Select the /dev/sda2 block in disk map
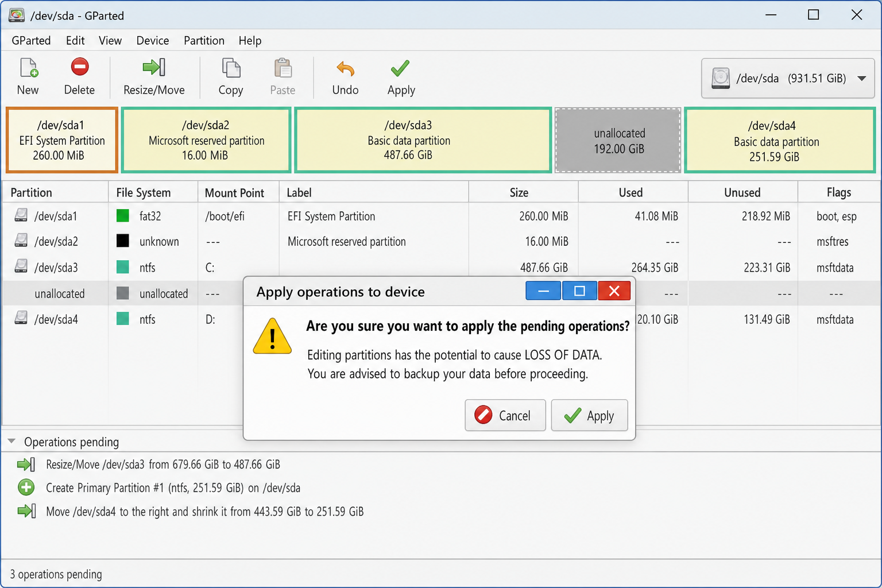The height and width of the screenshot is (588, 882). 206,140
